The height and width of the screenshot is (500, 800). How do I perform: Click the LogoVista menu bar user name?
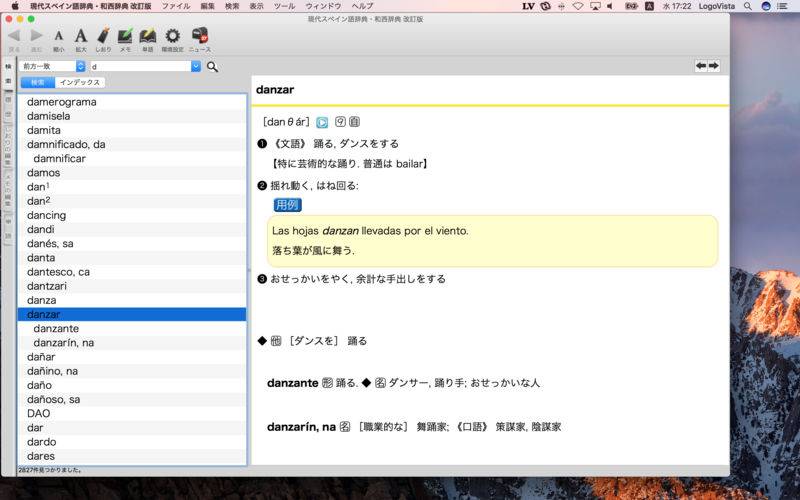tap(717, 6)
